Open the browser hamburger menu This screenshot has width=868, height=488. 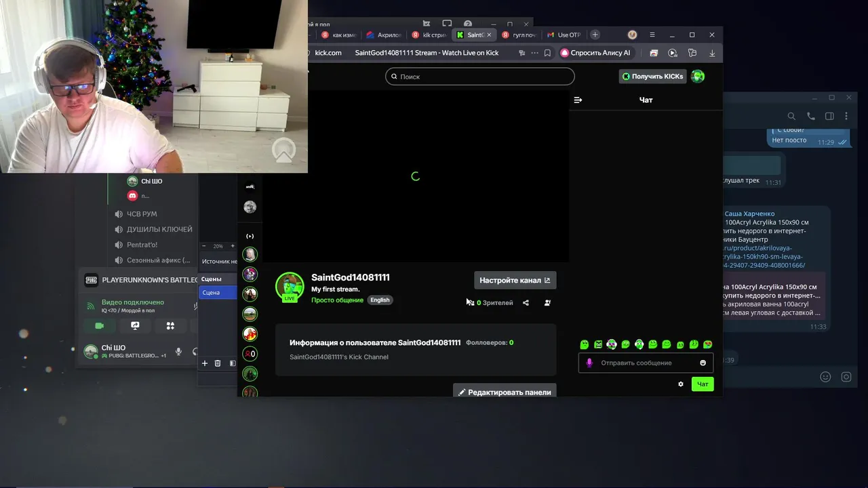tap(652, 35)
